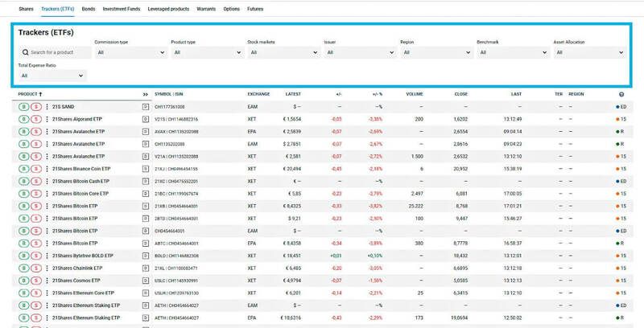Click the Sell icon for 21Shares Chainlink ETP
The height and width of the screenshot is (328, 644).
click(36, 269)
